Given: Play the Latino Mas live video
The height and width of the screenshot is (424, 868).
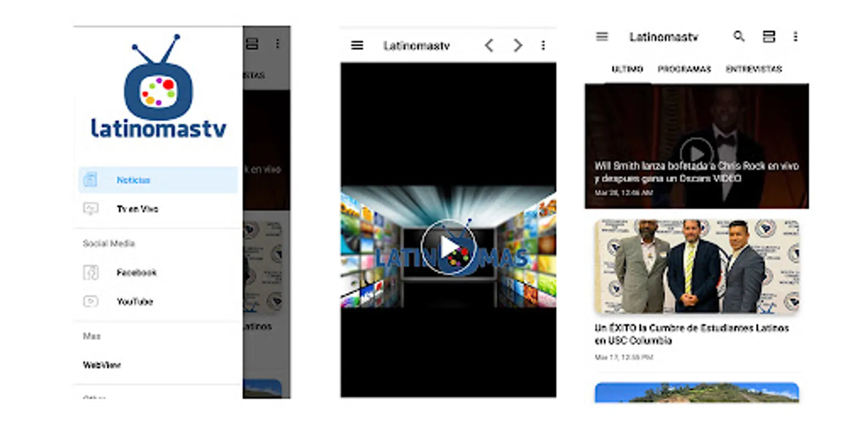Looking at the screenshot, I should point(448,247).
